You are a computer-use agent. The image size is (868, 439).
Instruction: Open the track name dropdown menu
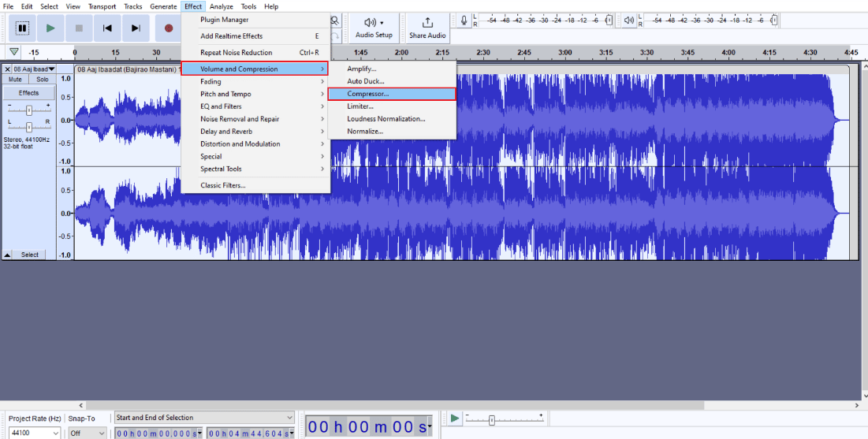35,69
